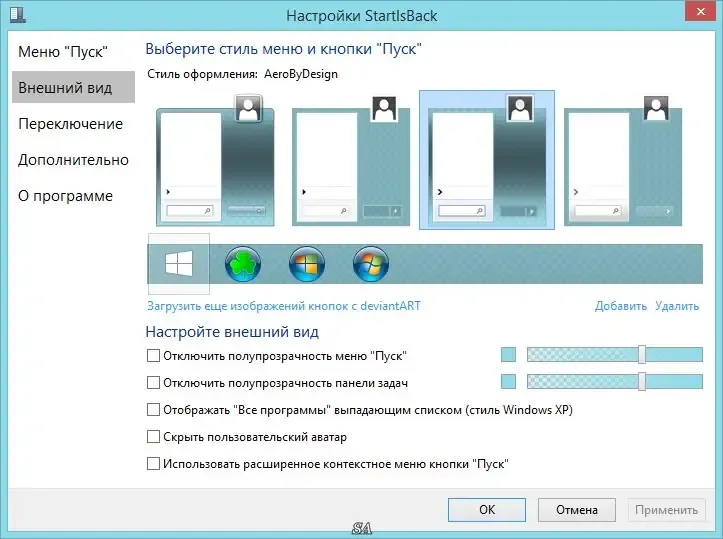Image resolution: width=723 pixels, height=539 pixels.
Task: Open the 'Переключение' section
Action: tap(73, 124)
